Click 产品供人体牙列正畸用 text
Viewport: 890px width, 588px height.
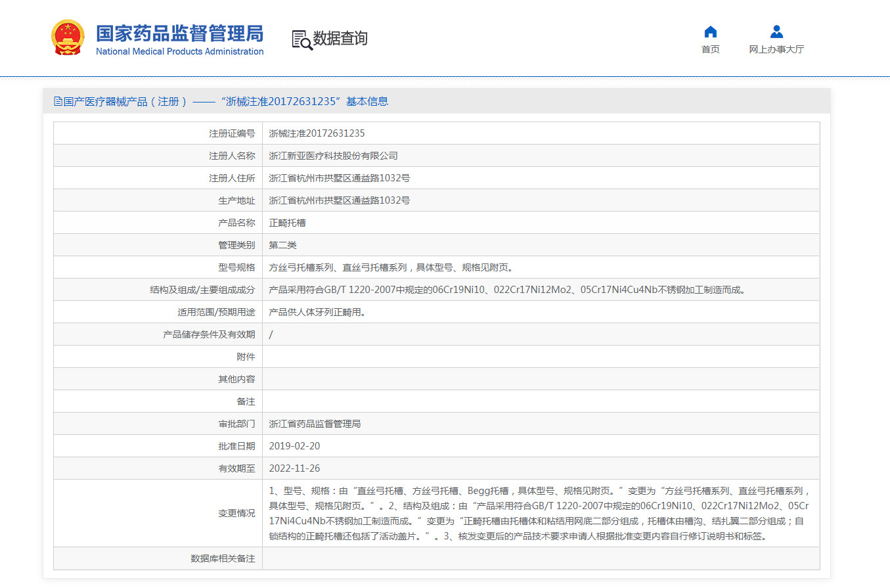317,312
